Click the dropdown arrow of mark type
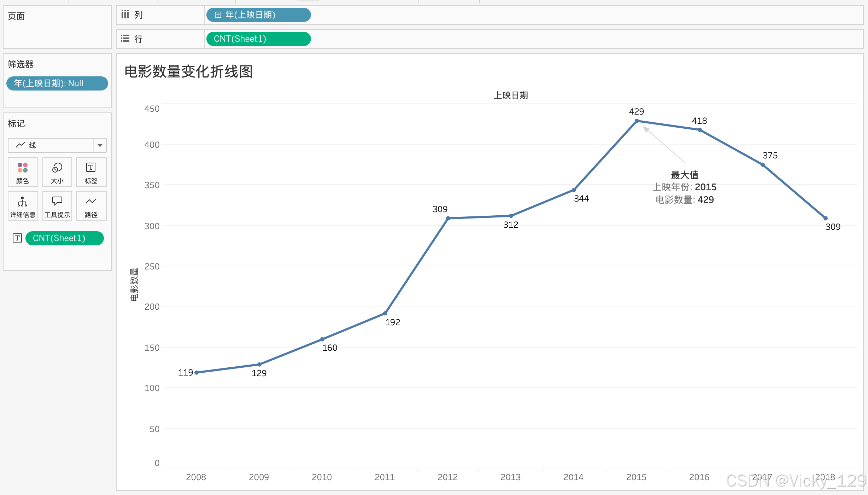 pyautogui.click(x=100, y=145)
